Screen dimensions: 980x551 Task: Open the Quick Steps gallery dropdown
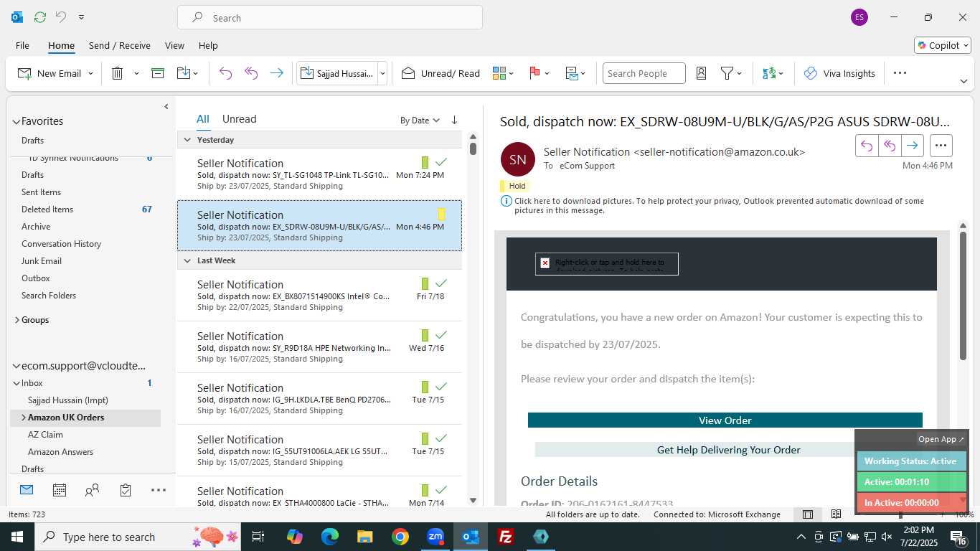[x=382, y=73]
